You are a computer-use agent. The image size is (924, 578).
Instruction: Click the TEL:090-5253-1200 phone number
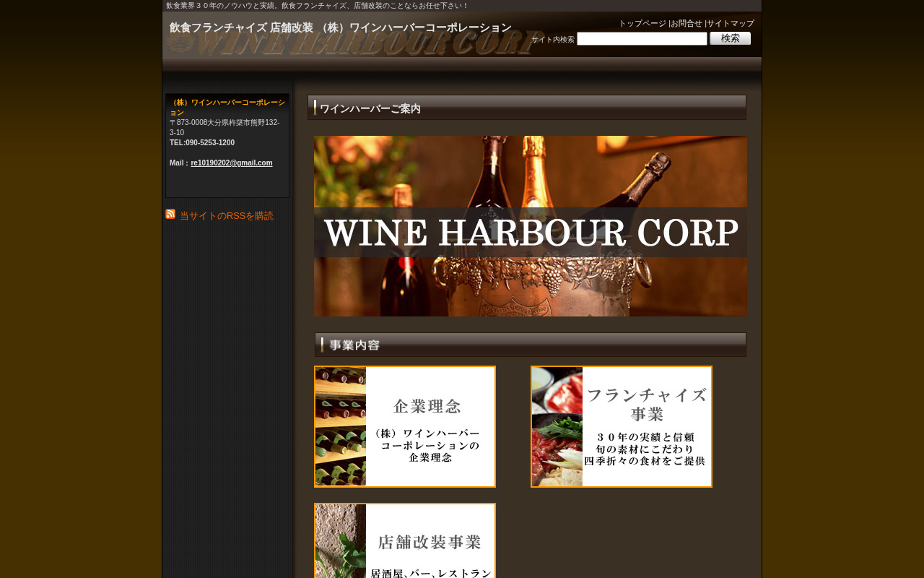click(202, 143)
